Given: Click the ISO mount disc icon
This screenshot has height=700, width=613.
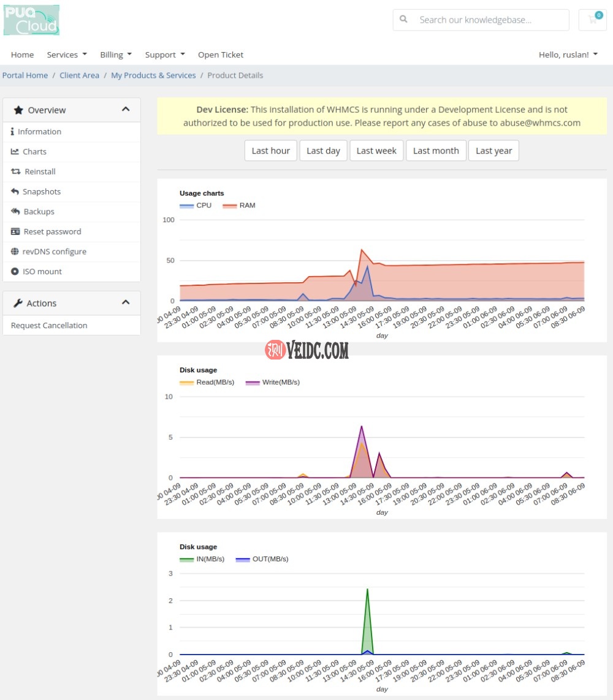Looking at the screenshot, I should tap(15, 272).
